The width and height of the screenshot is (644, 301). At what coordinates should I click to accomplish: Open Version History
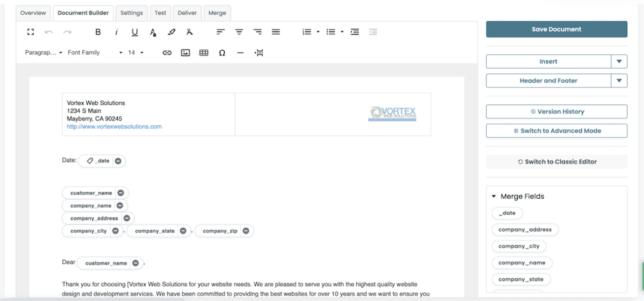click(556, 111)
